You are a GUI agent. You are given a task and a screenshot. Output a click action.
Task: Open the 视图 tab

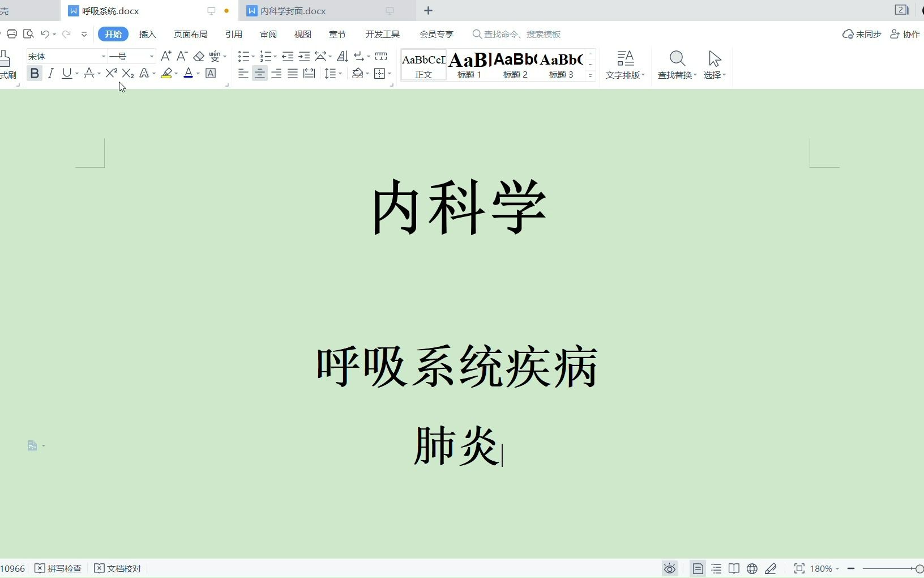click(x=303, y=35)
